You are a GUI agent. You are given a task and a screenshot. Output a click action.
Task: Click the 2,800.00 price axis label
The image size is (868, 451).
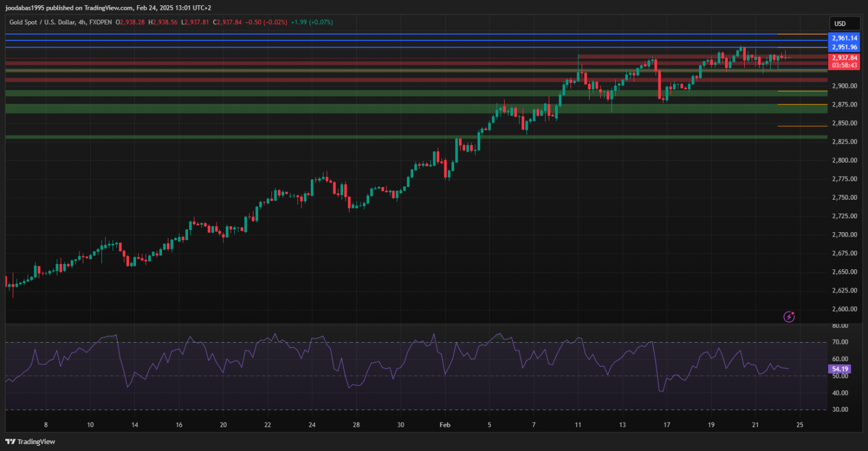844,160
